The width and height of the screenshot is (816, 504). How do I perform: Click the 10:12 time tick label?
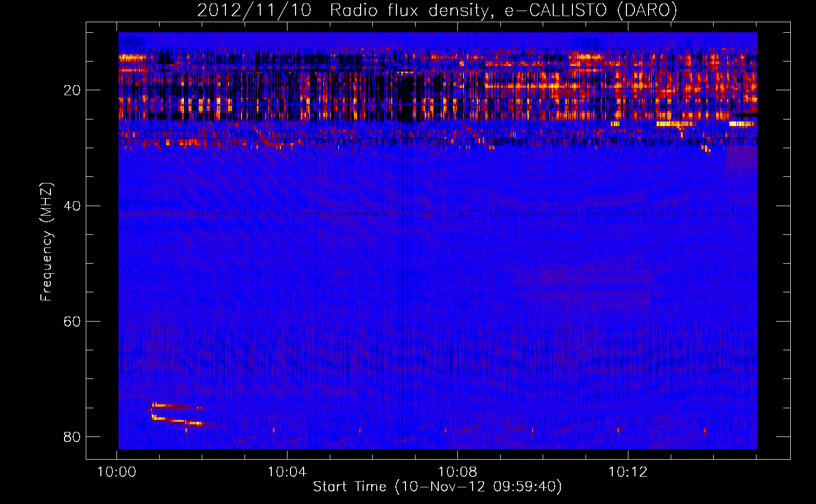click(x=628, y=472)
